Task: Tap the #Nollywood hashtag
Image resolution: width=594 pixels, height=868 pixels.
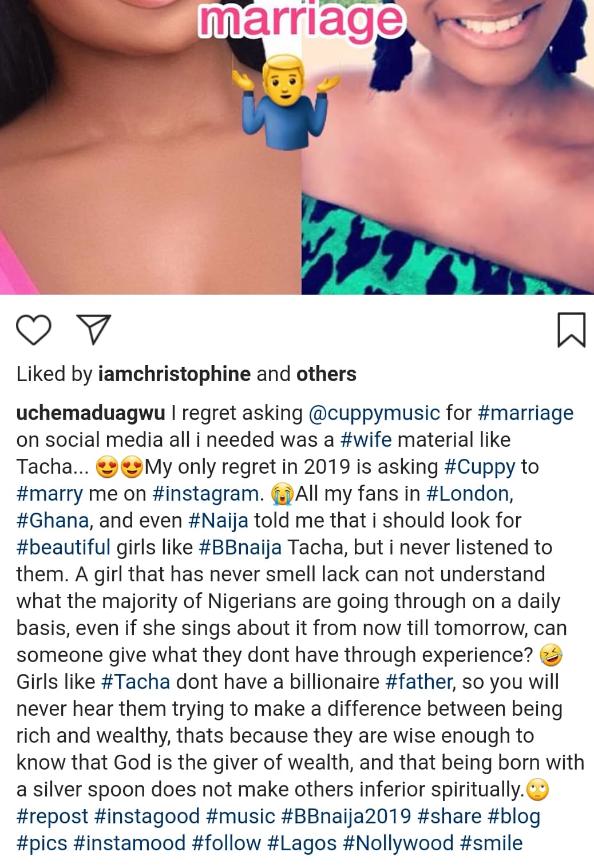Action: click(x=398, y=843)
